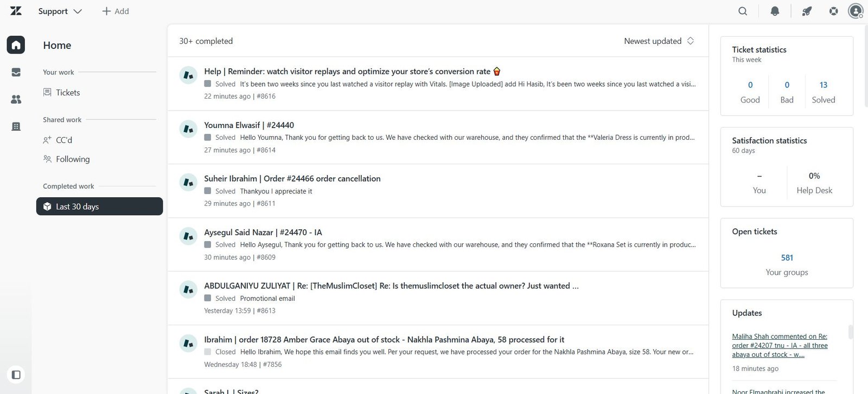Open Maliha Shah commented update link
The image size is (868, 394).
[780, 345]
